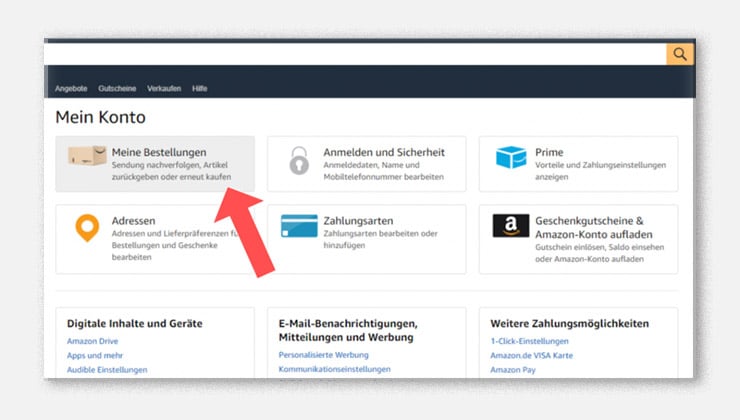Image resolution: width=740 pixels, height=420 pixels.
Task: Follow the Personalisierte Werbung link
Action: (324, 354)
